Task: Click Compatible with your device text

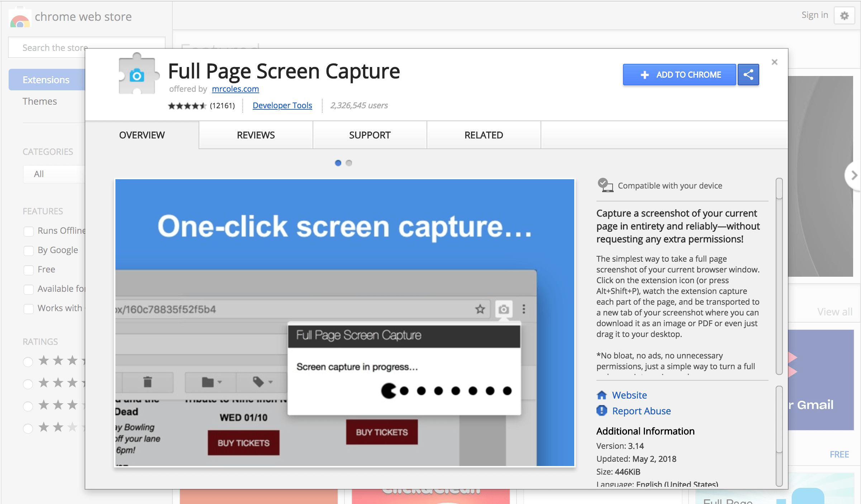Action: [670, 186]
